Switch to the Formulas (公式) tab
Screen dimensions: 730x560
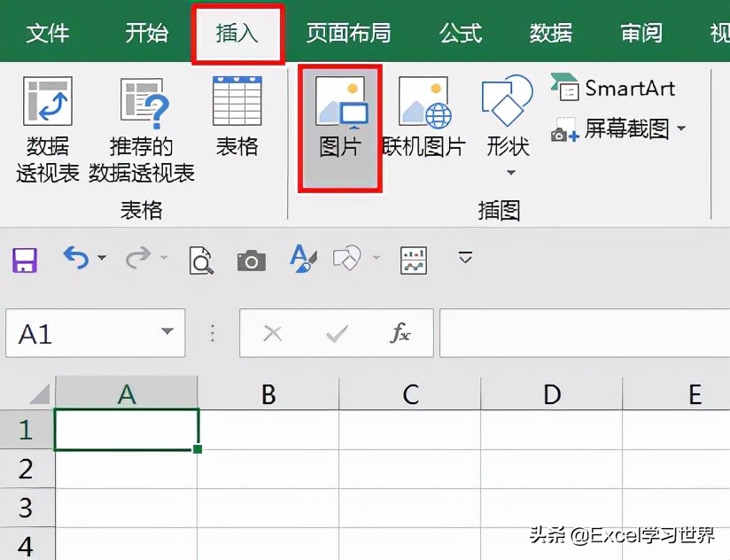pyautogui.click(x=461, y=33)
